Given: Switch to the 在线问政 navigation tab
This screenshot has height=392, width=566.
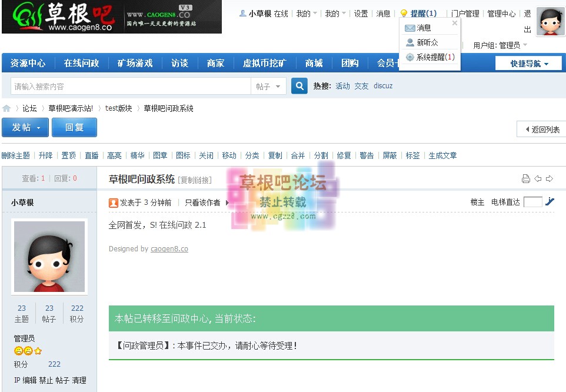Looking at the screenshot, I should [x=81, y=63].
